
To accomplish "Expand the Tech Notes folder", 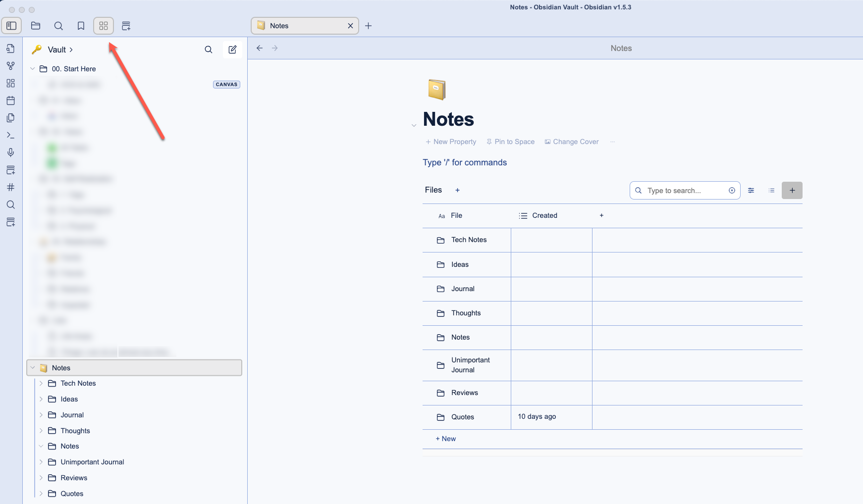I will tap(41, 384).
